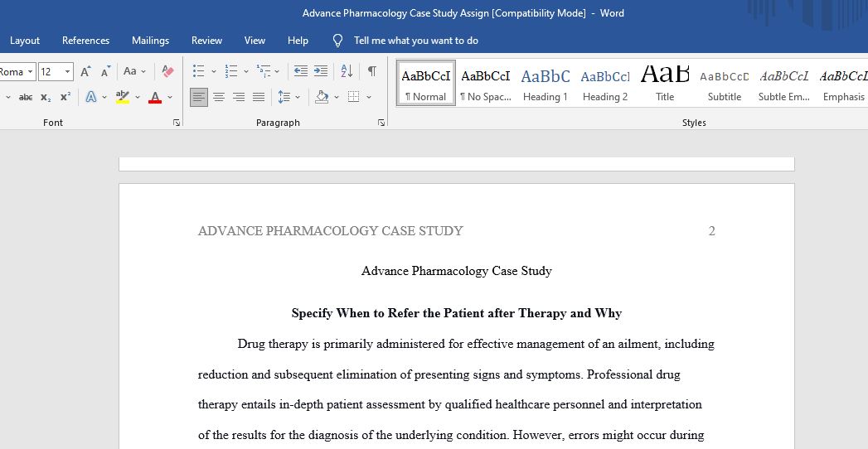Viewport: 868px width, 449px height.
Task: Apply Subtle Emphasis style
Action: click(784, 84)
